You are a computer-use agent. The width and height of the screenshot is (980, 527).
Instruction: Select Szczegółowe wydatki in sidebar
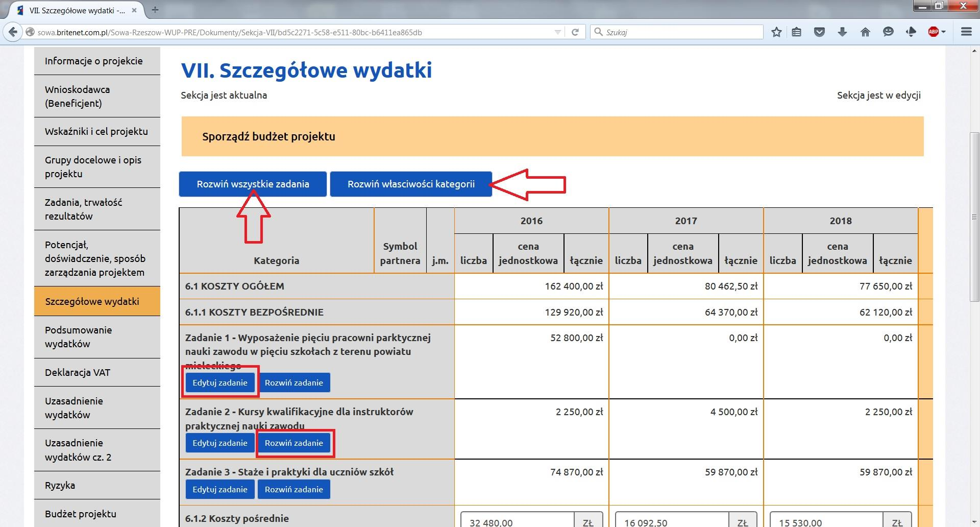(97, 301)
